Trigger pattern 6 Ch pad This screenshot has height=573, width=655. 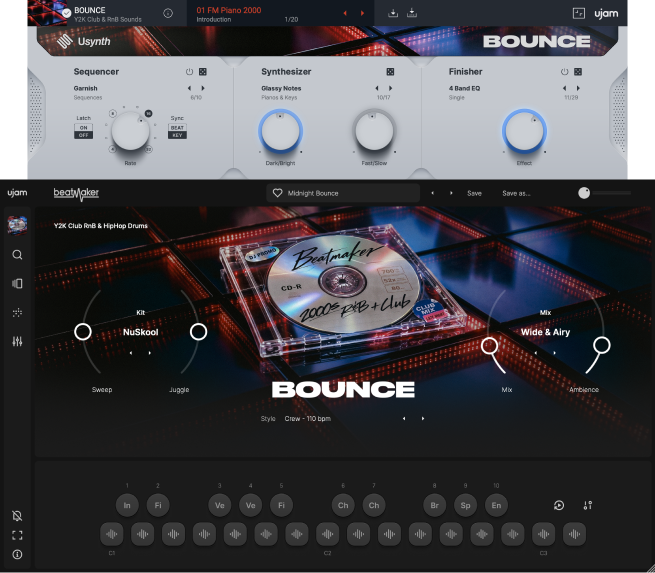(343, 505)
